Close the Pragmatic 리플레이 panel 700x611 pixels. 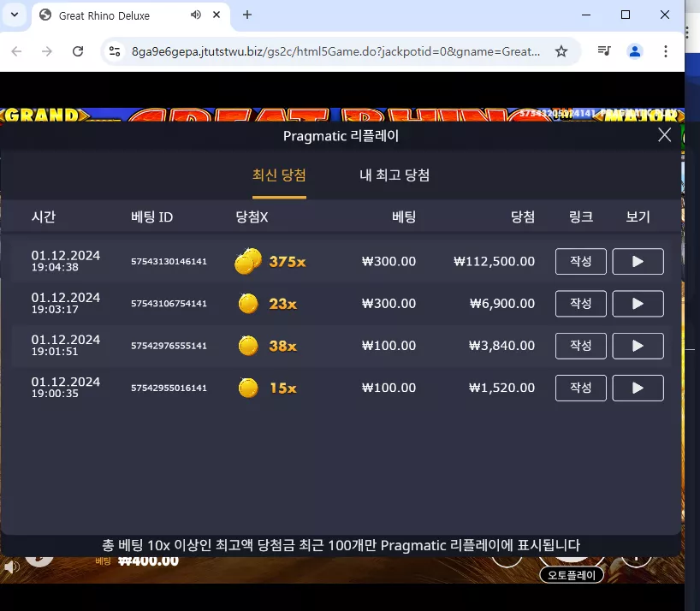click(664, 135)
